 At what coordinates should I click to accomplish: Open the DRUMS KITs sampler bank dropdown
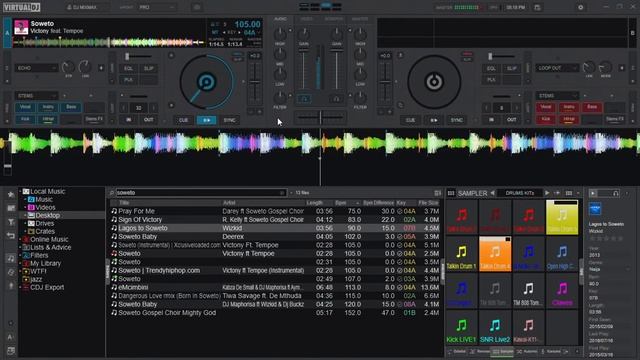(520, 193)
